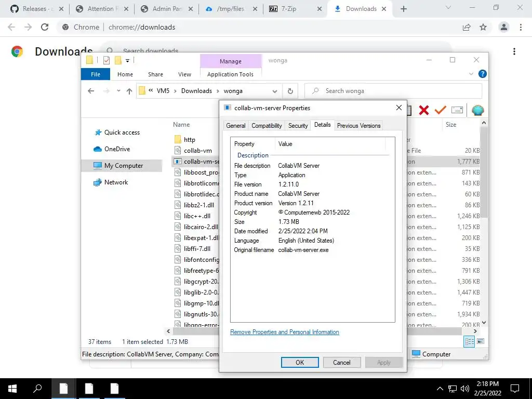Click VM5 in the breadcrumb path
532x399 pixels.
pos(163,91)
